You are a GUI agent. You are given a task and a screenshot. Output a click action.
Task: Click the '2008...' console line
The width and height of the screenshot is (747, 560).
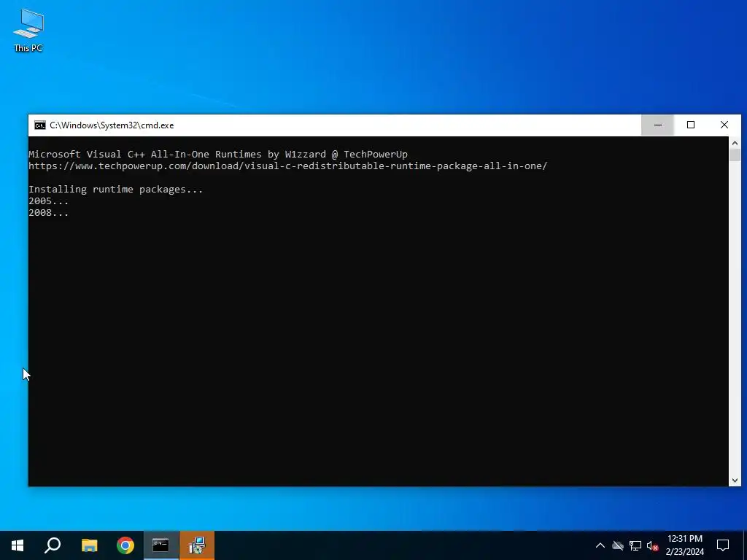pos(49,213)
